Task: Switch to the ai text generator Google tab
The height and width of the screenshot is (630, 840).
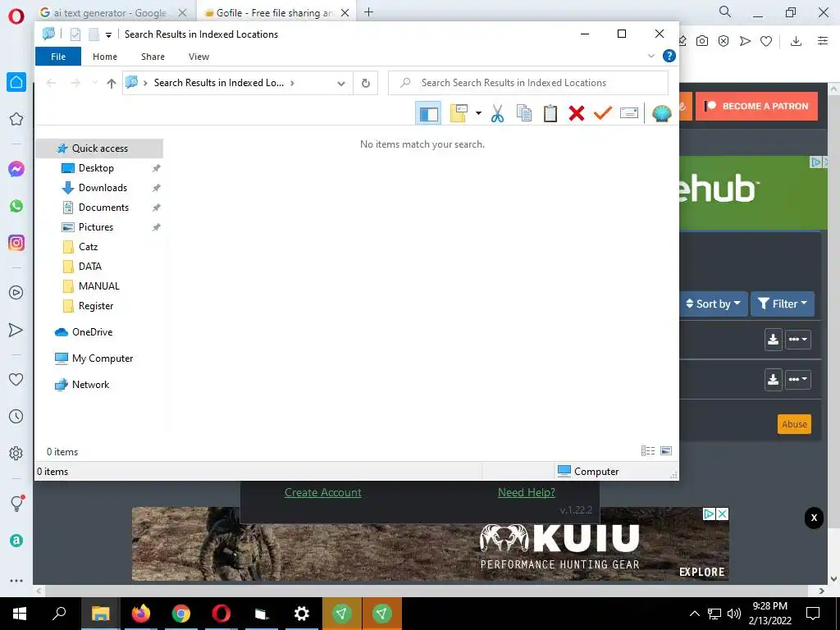Action: 110,13
